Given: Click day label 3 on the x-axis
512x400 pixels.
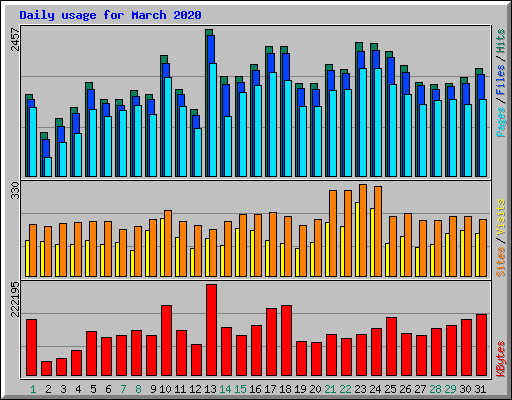Looking at the screenshot, I should [63, 389].
